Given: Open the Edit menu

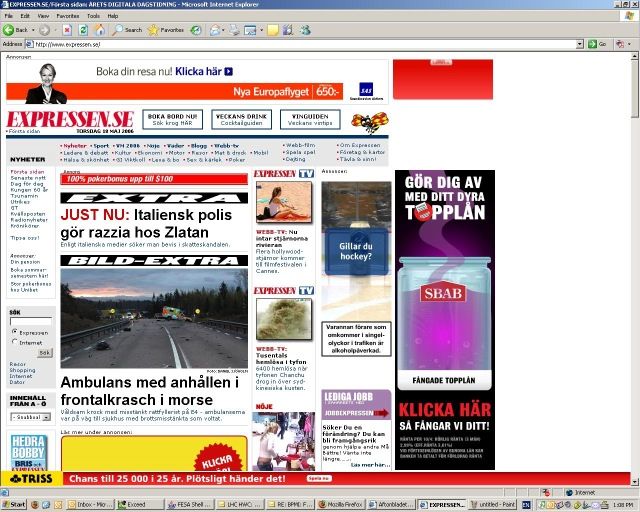Looking at the screenshot, I should coord(25,16).
